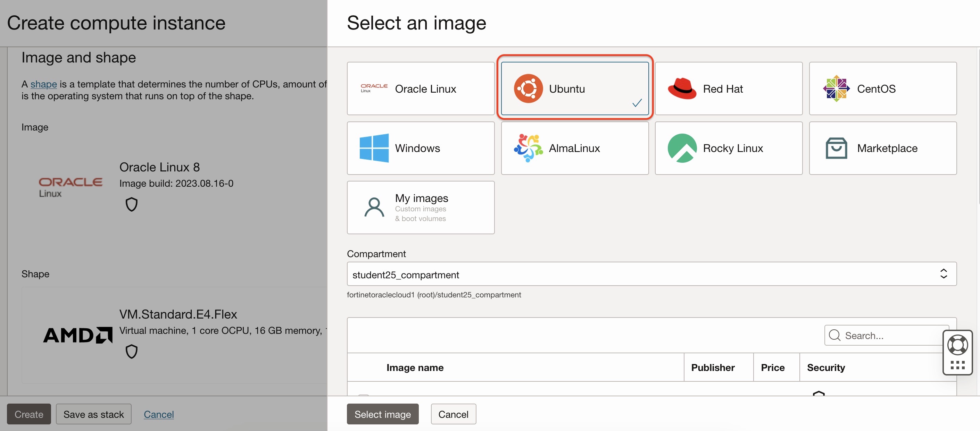Click the grid dots icon below lifebuoy

click(957, 365)
